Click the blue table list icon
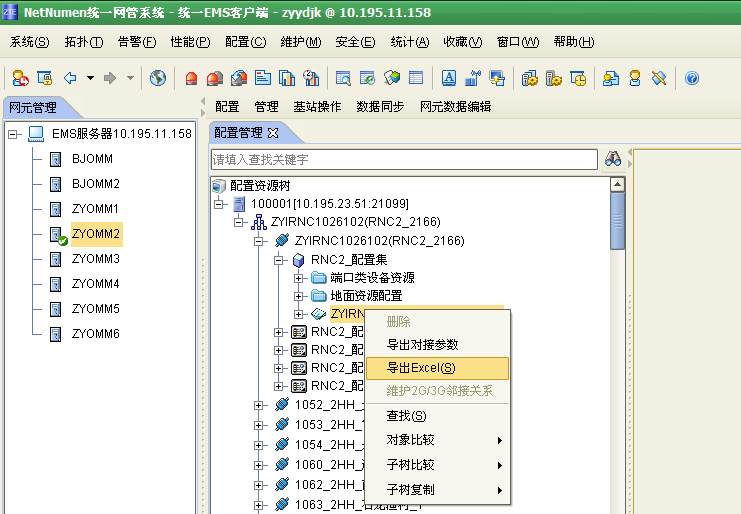 416,78
